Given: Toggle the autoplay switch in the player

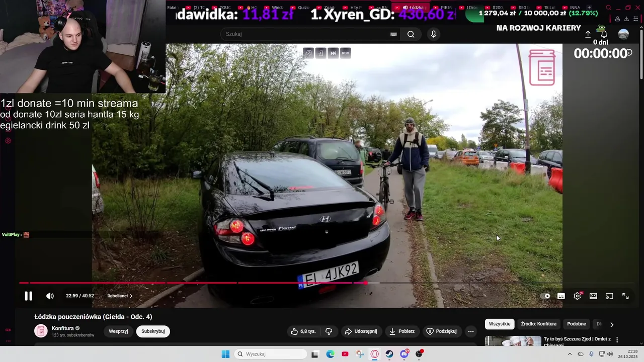Looking at the screenshot, I should coord(545,296).
